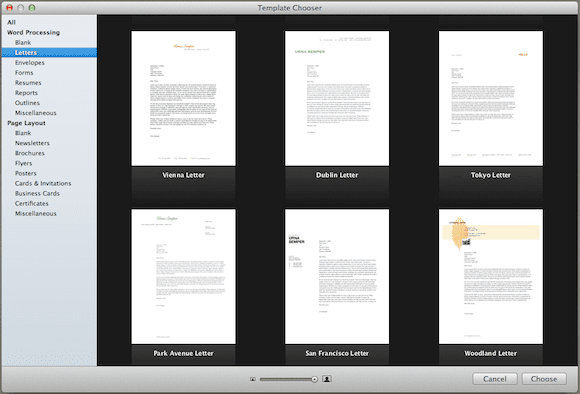Pick the Tokyo Letter template
The image size is (580, 394).
coord(491,98)
